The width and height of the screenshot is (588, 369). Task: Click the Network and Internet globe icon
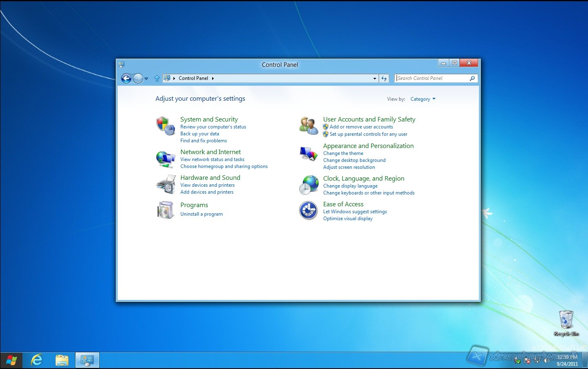point(165,159)
